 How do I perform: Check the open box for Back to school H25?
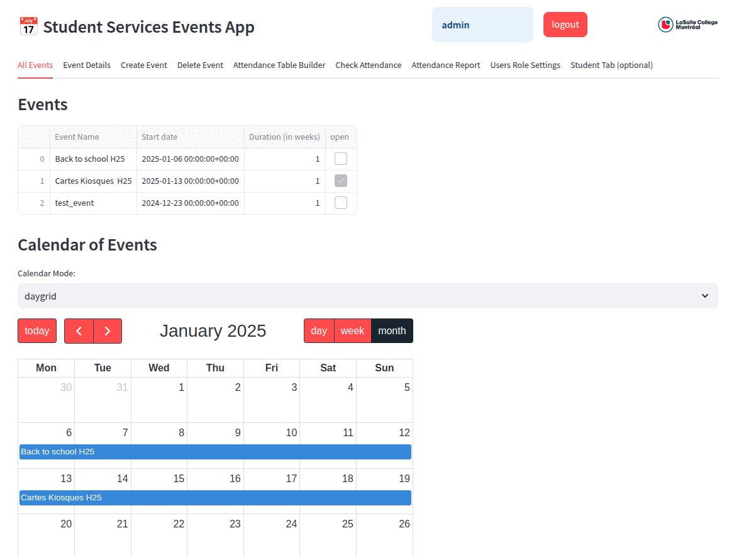[x=340, y=159]
